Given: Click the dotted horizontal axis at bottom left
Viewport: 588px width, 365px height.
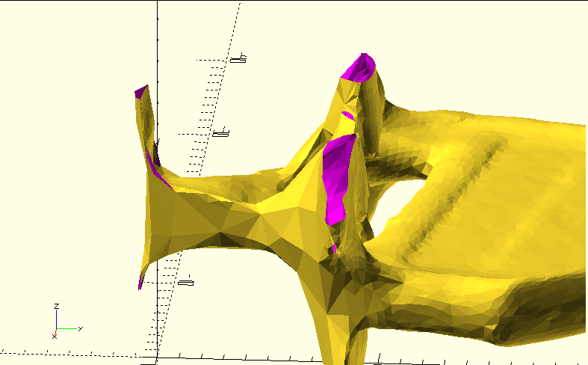Looking at the screenshot, I should point(75,355).
